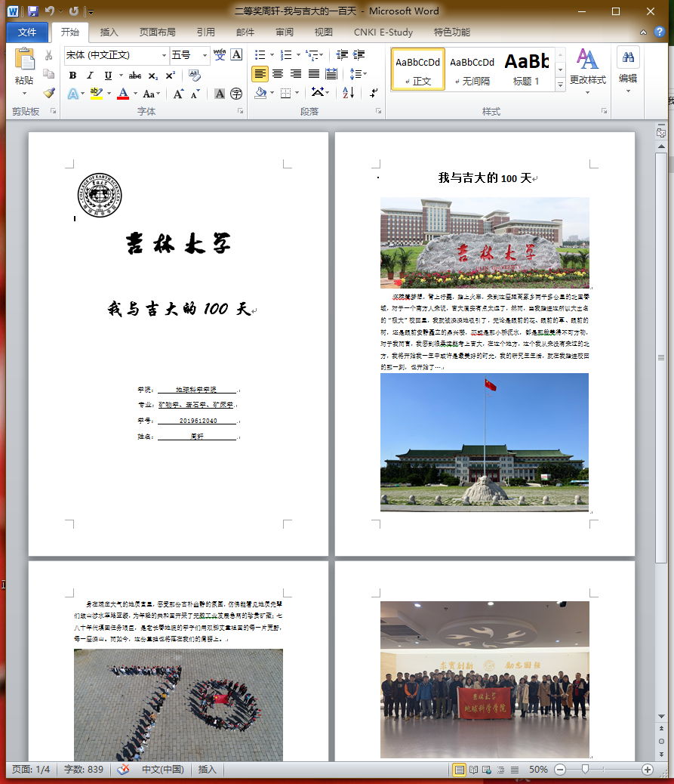The height and width of the screenshot is (784, 674).
Task: Set Center paragraph alignment
Action: [x=278, y=74]
